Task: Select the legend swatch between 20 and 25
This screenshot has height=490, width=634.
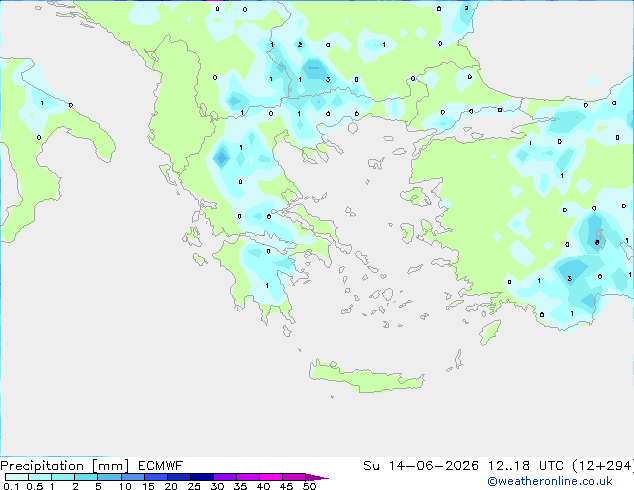Action: (x=179, y=477)
